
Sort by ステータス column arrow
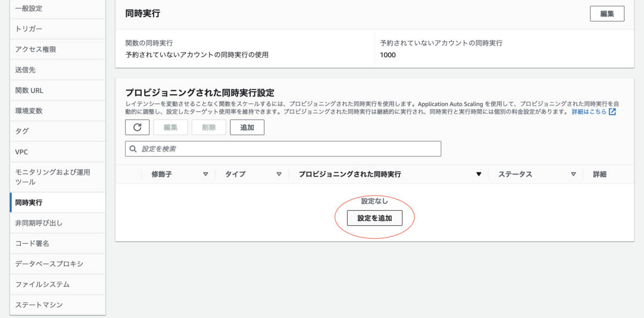pyautogui.click(x=573, y=174)
